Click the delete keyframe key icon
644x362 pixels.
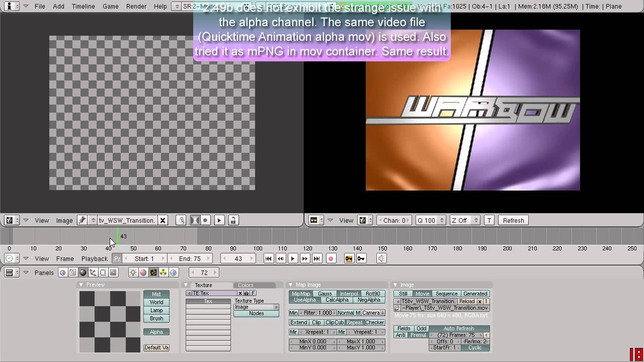(x=361, y=258)
